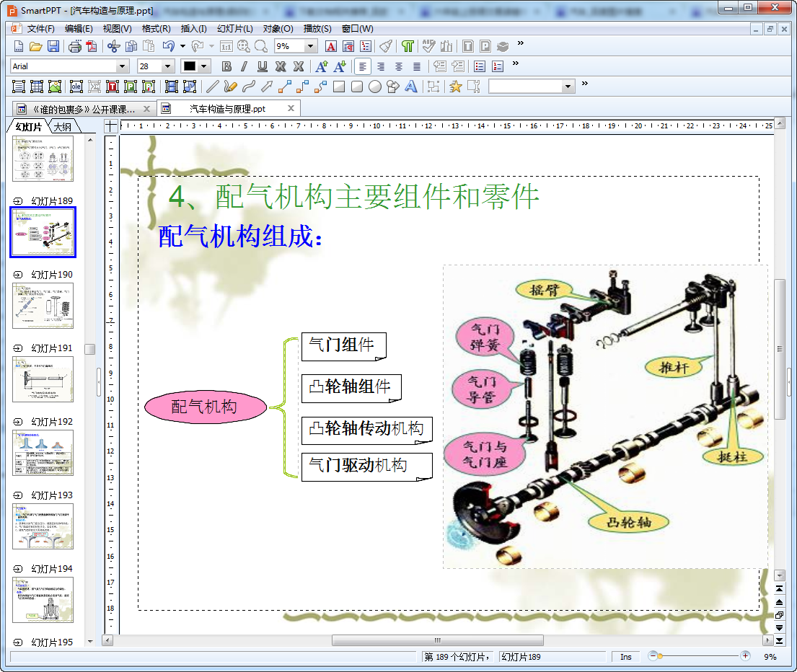The height and width of the screenshot is (672, 797).
Task: Close the 《谁的包裹多》公开课 document tab
Action: (146, 109)
